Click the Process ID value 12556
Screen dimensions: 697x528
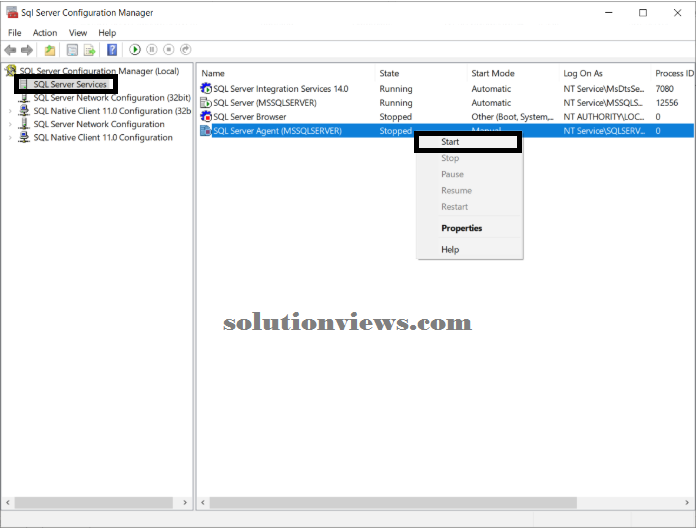click(667, 103)
